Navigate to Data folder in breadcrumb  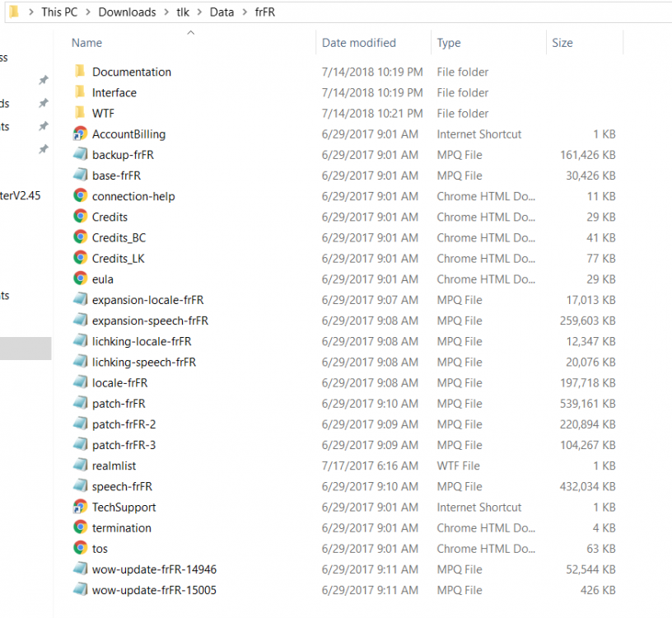(x=222, y=12)
